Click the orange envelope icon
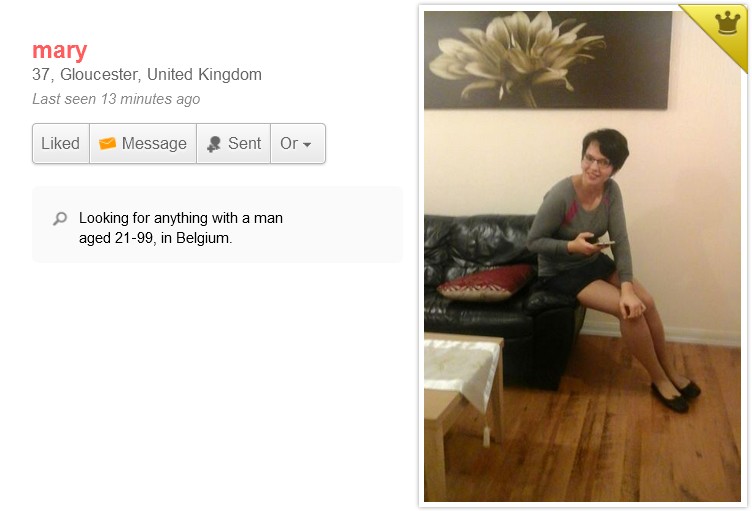752x511 pixels. 107,143
